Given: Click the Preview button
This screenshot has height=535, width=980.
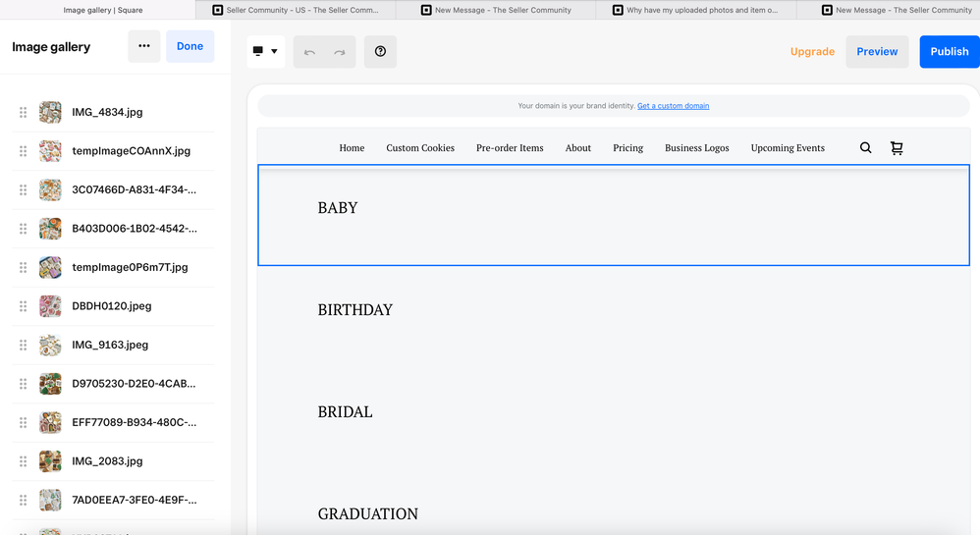Looking at the screenshot, I should pos(877,52).
